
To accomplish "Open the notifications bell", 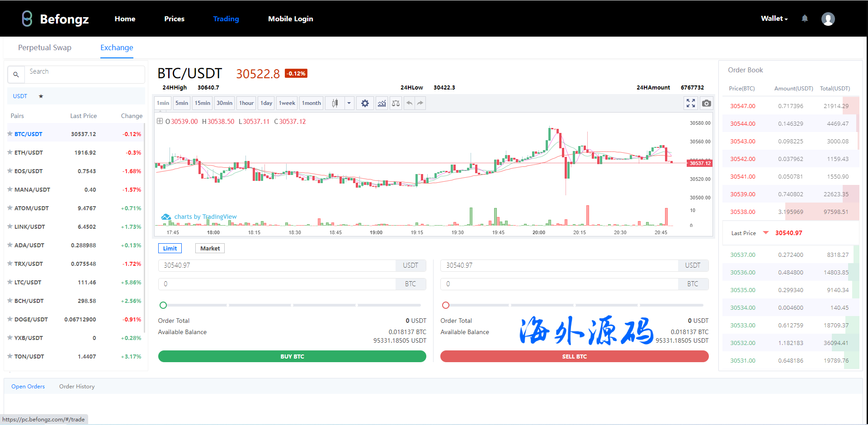I will [805, 19].
